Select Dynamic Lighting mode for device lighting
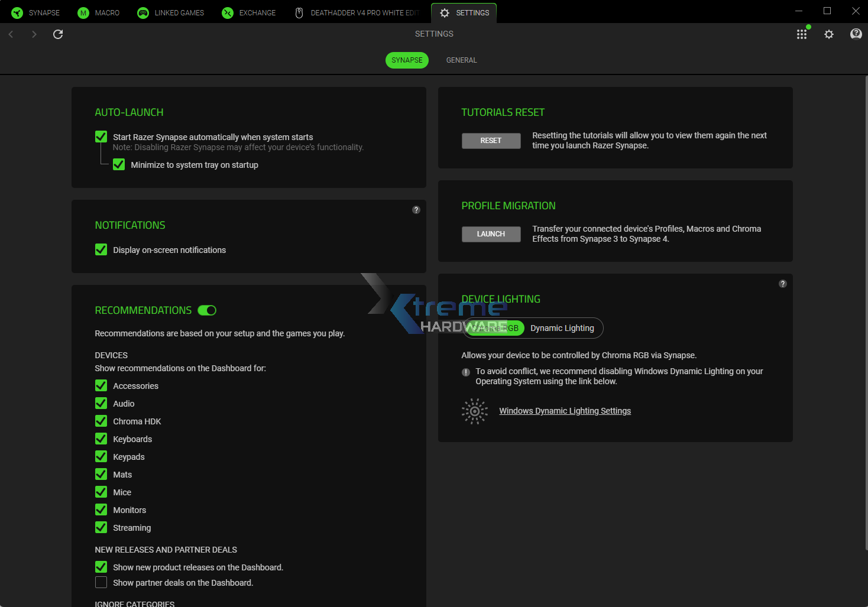The image size is (868, 607). 562,328
